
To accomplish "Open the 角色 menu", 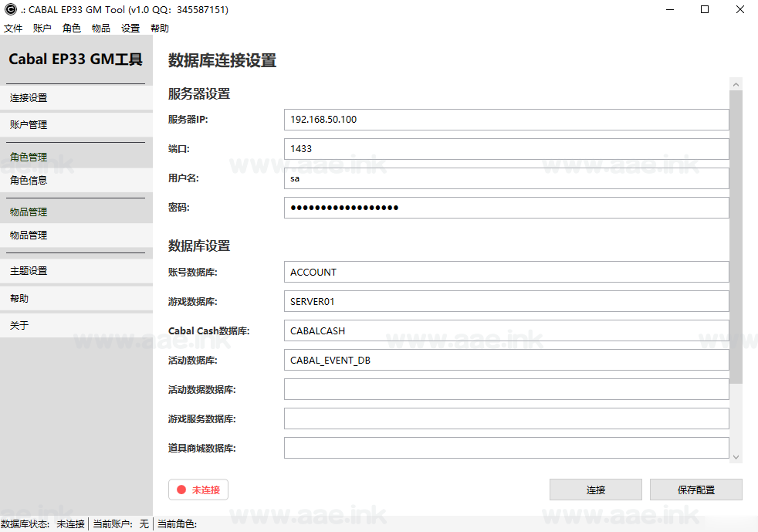I will click(72, 28).
